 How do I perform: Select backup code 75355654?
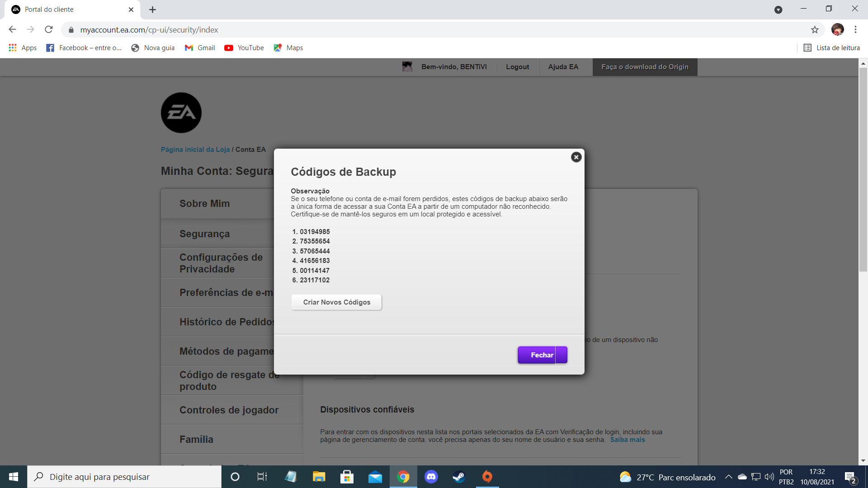(315, 241)
